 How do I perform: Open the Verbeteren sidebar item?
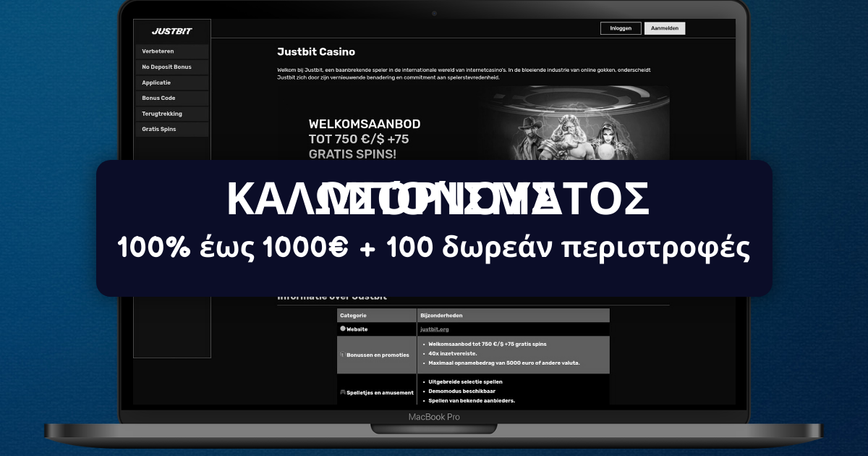171,51
